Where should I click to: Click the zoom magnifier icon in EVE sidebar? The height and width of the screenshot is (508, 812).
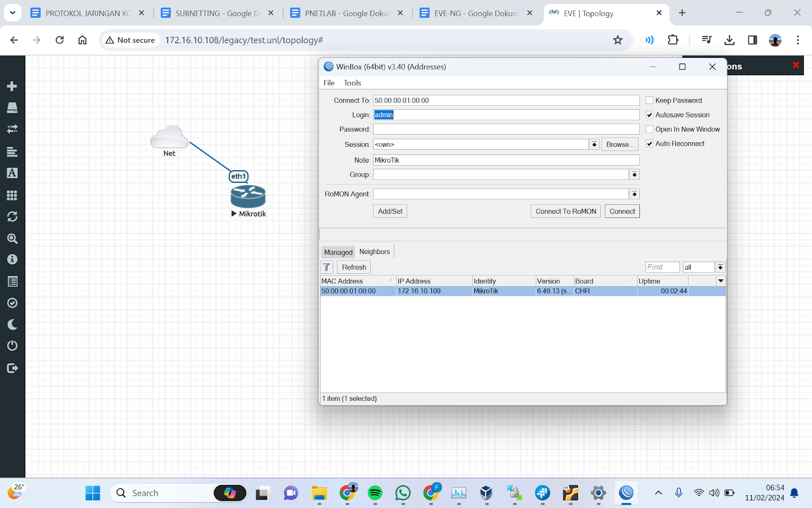(x=12, y=238)
